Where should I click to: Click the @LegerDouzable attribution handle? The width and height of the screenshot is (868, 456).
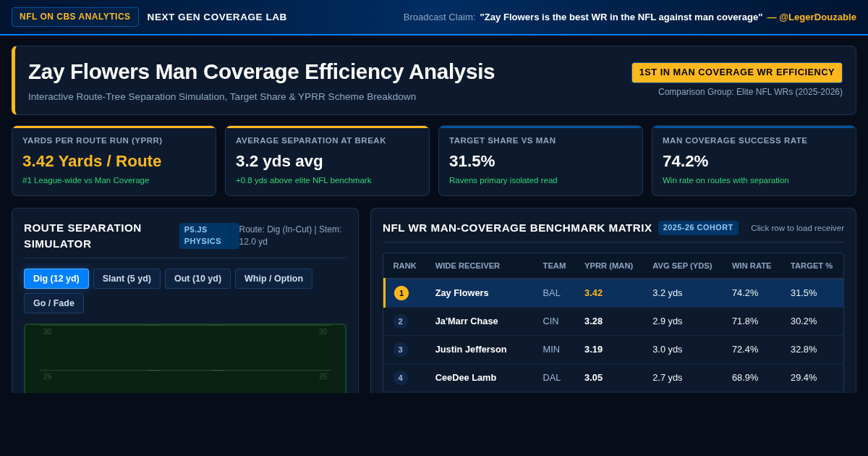[812, 17]
